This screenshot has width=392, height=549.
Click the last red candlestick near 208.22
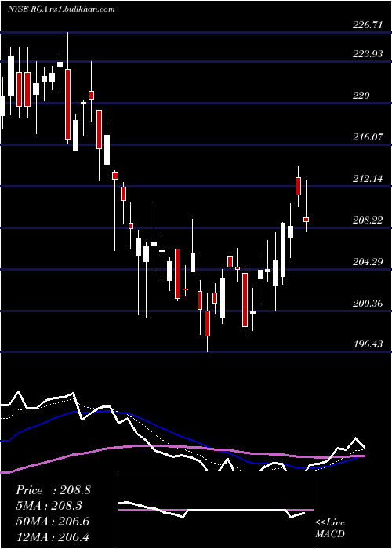click(307, 220)
